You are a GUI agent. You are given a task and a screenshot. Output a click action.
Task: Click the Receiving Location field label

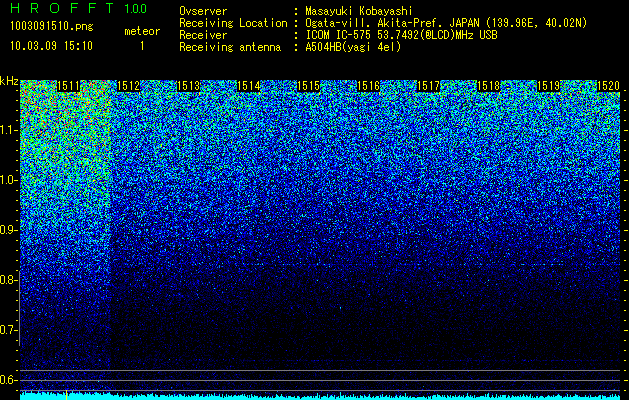click(x=233, y=23)
